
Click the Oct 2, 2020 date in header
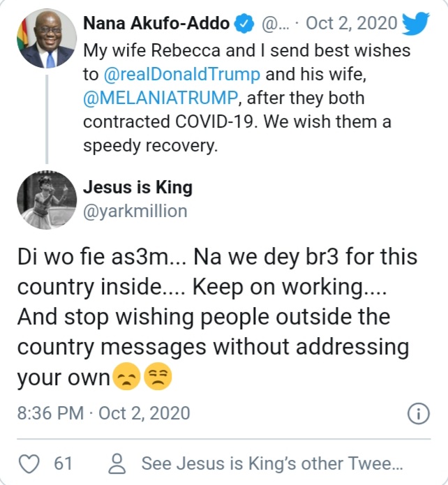tap(351, 24)
